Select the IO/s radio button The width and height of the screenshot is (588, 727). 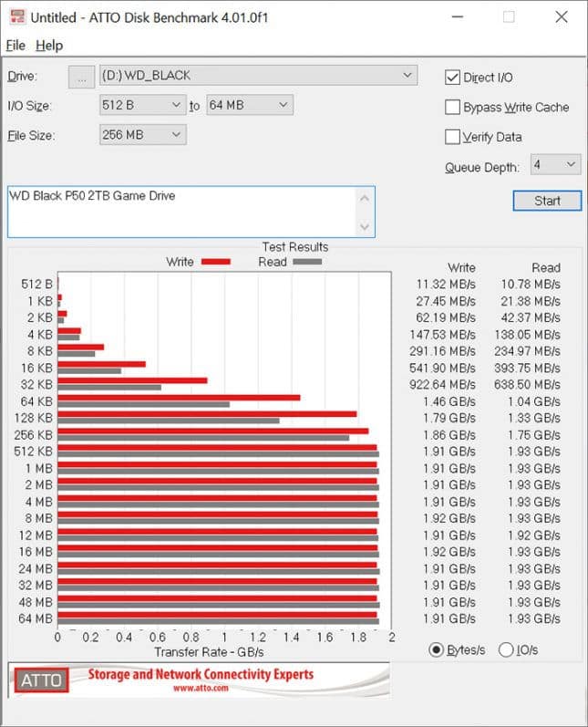506,650
